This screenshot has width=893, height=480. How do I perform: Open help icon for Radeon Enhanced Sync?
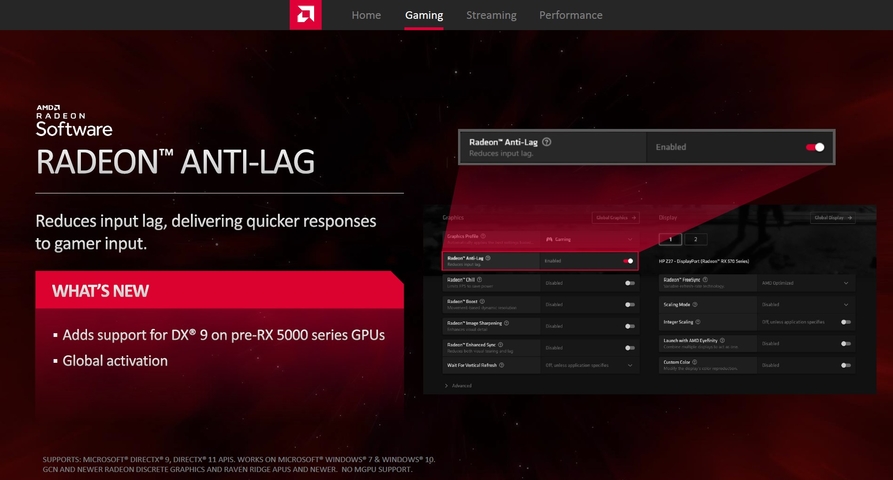(x=501, y=344)
